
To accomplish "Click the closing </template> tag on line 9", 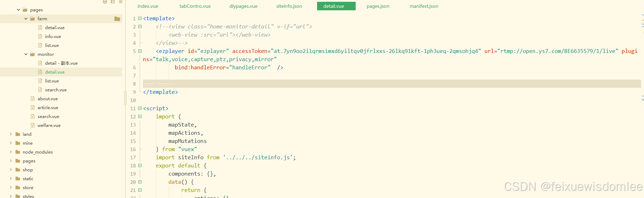I will click(161, 92).
